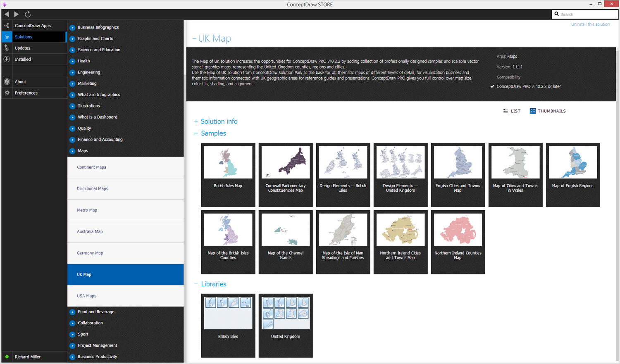The width and height of the screenshot is (620, 364).
Task: Expand the Collaboration category
Action: click(x=72, y=323)
